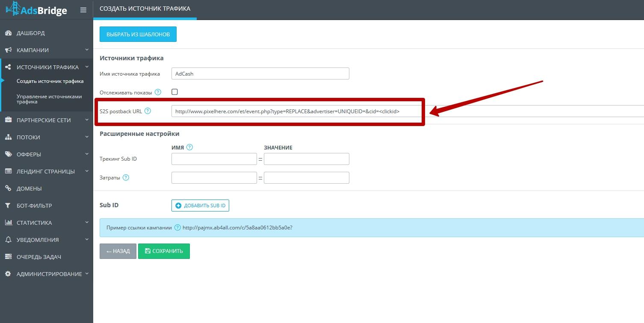Click the AdsBridge logo

[x=36, y=9]
